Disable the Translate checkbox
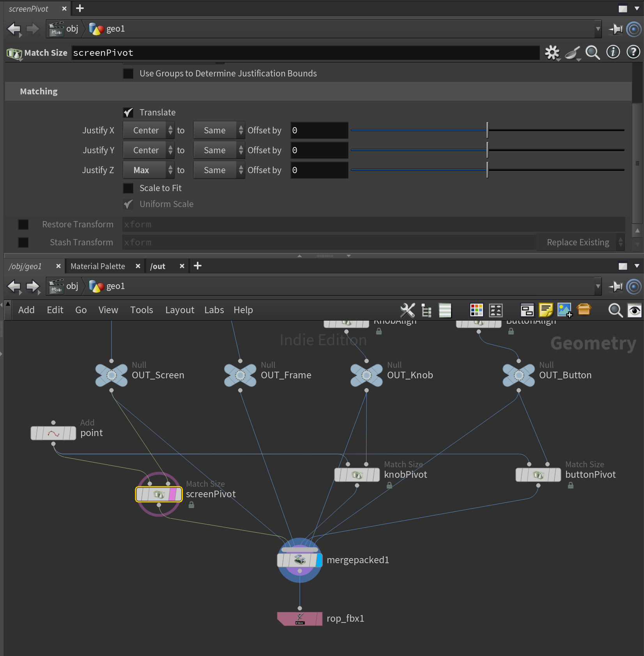 click(128, 113)
